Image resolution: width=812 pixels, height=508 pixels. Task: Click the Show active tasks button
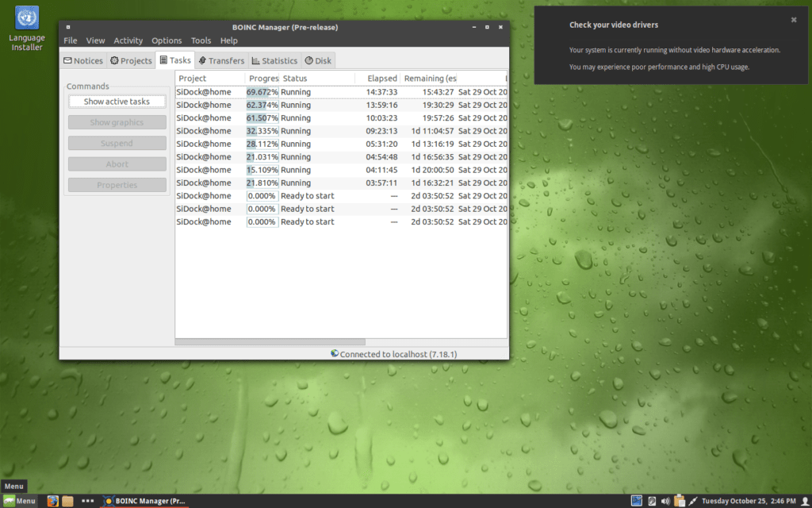coord(117,102)
